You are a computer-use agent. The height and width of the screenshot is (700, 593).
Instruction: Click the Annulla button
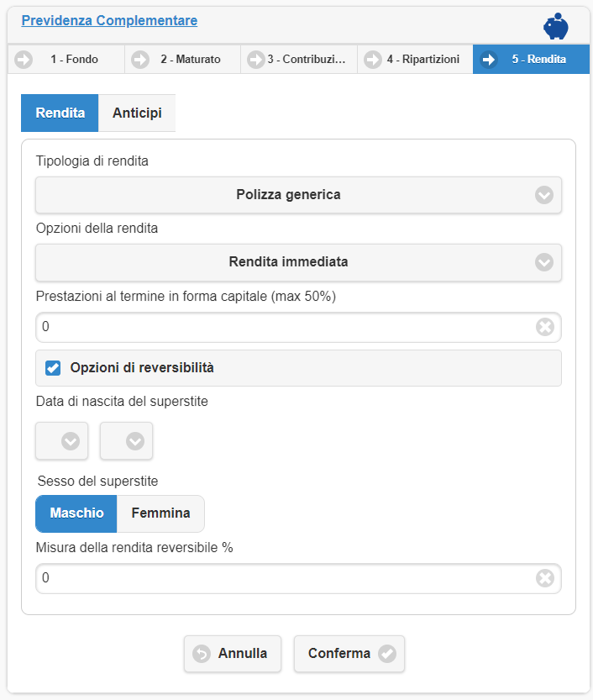pos(230,654)
